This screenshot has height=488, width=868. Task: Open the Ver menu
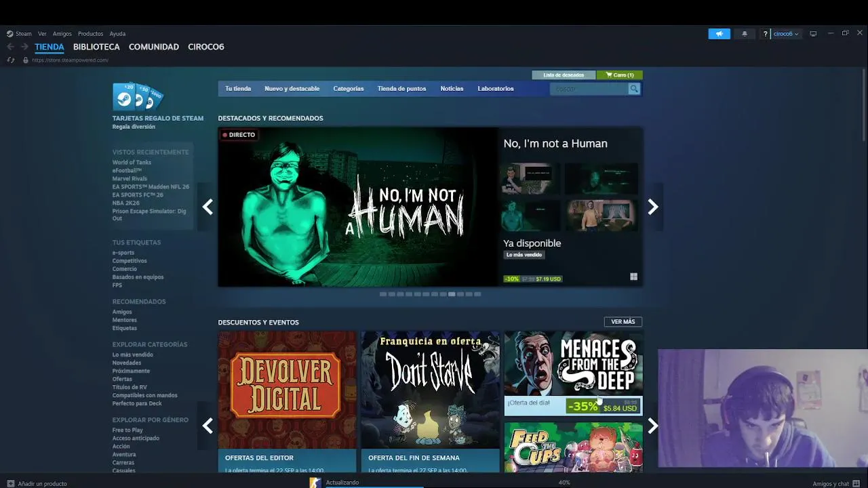coord(42,34)
